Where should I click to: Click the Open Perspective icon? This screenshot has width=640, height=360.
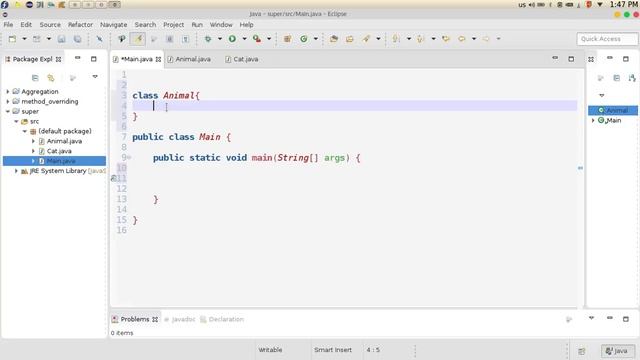[582, 351]
